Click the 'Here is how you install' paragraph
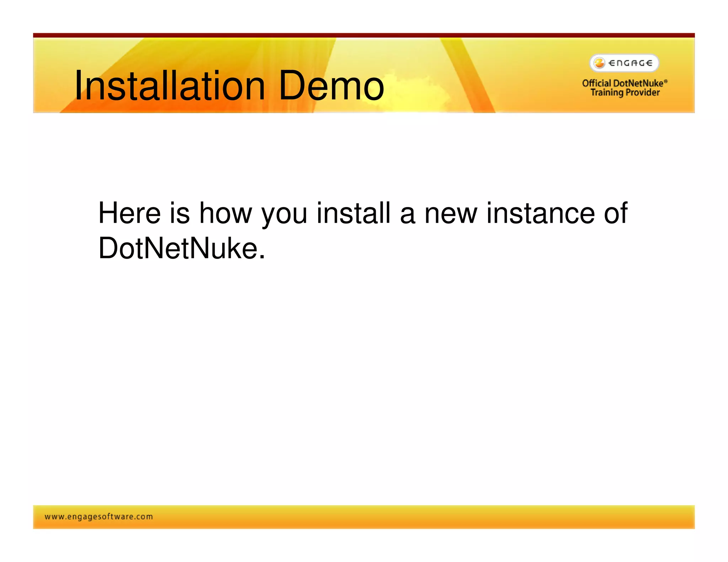 click(x=363, y=230)
